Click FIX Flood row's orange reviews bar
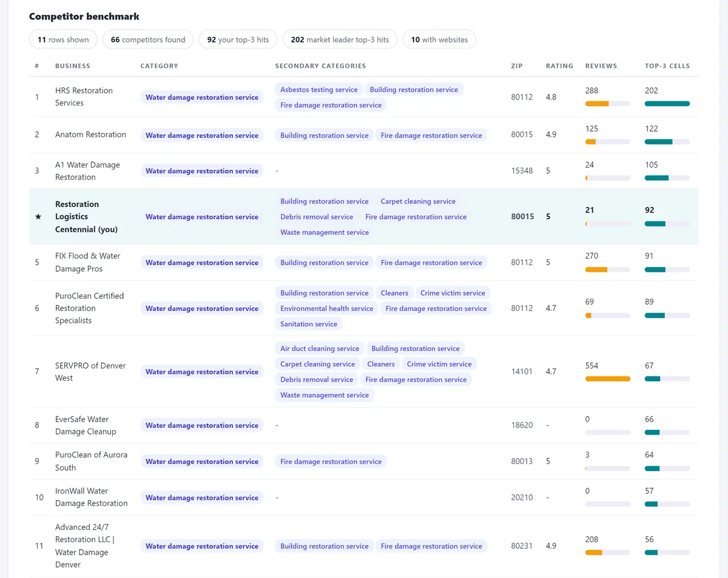Screen dimensions: 728x578 [x=607, y=270]
